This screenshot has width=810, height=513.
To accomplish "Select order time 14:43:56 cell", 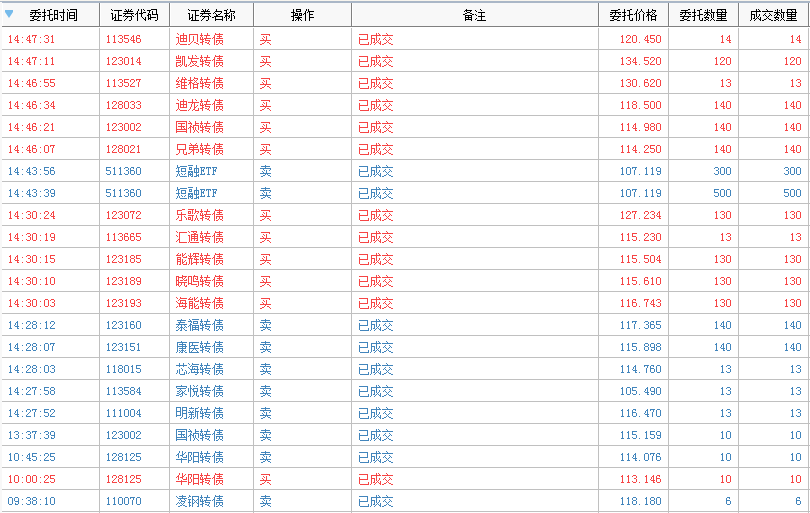I will point(32,171).
